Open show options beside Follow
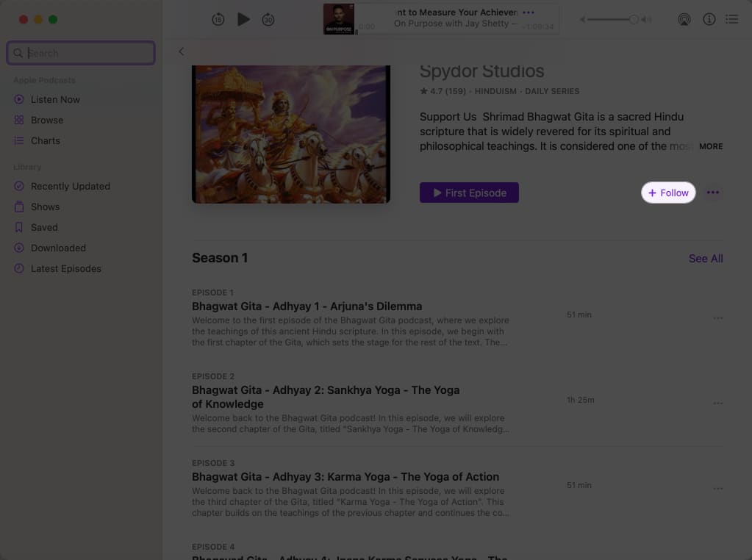Viewport: 752px width, 560px height. coord(713,193)
